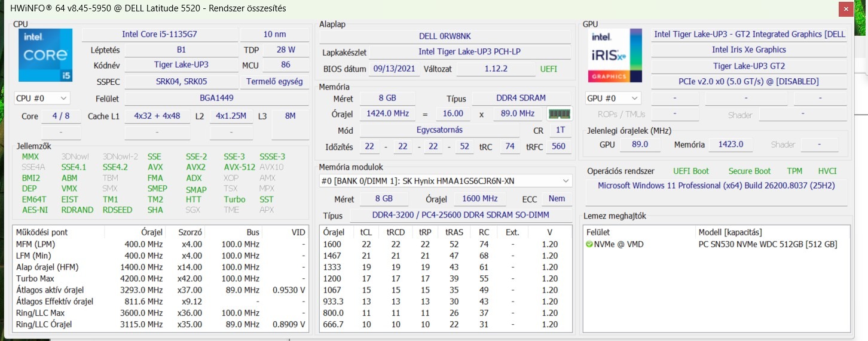This screenshot has width=868, height=341.
Task: Click the TDP 28 W value
Action: pos(285,50)
